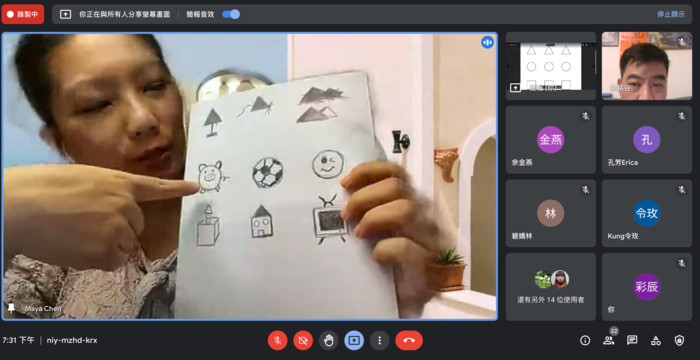Show the participants list with 22 badge
This screenshot has height=360, width=700.
(608, 339)
